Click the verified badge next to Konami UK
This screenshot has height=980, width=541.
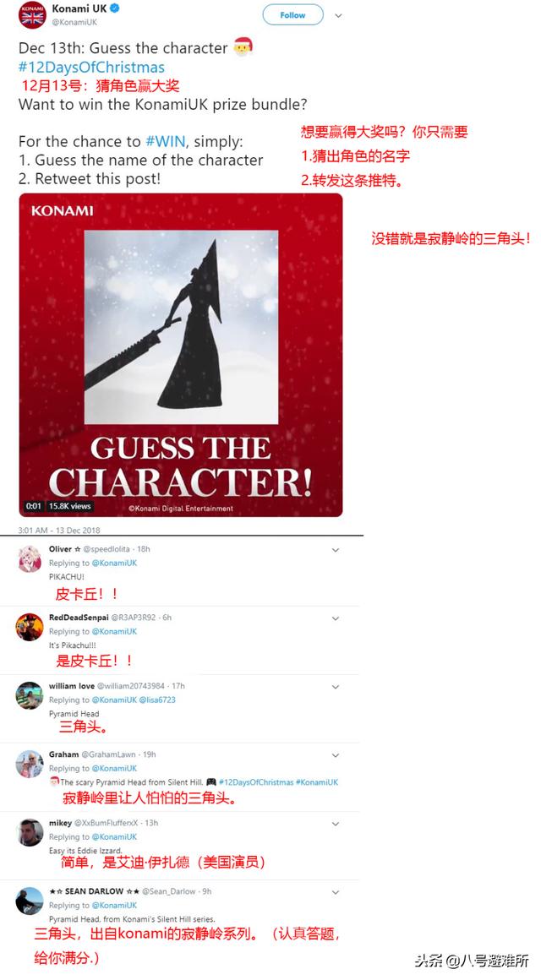[116, 8]
